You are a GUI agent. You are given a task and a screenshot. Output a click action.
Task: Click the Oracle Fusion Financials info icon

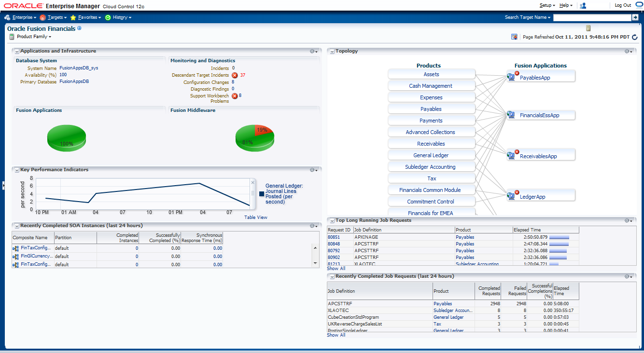(79, 28)
